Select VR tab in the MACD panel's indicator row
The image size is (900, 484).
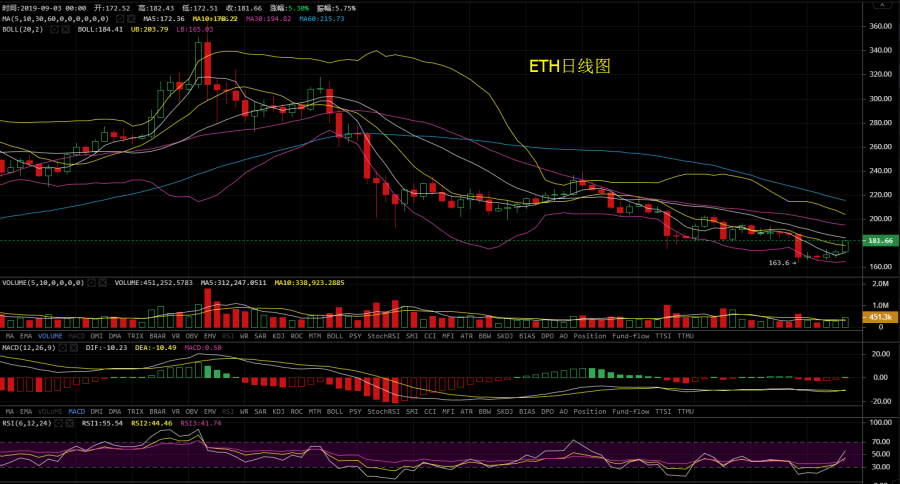(176, 412)
